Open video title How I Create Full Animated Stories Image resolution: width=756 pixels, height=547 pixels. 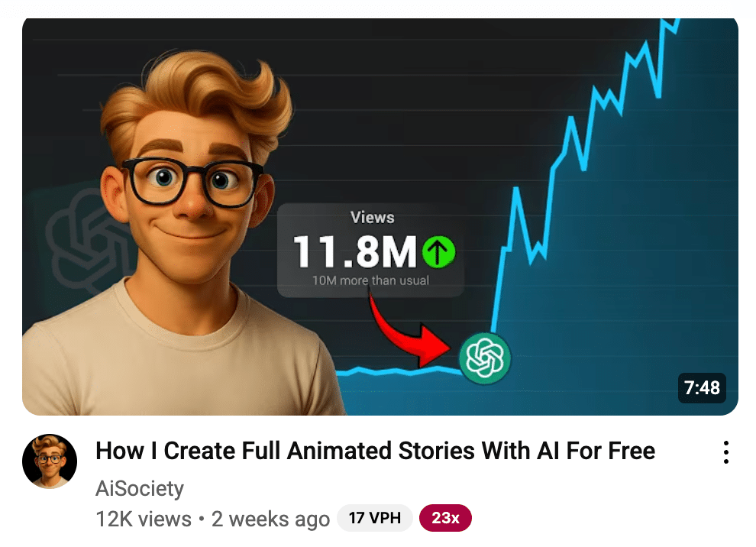375,451
